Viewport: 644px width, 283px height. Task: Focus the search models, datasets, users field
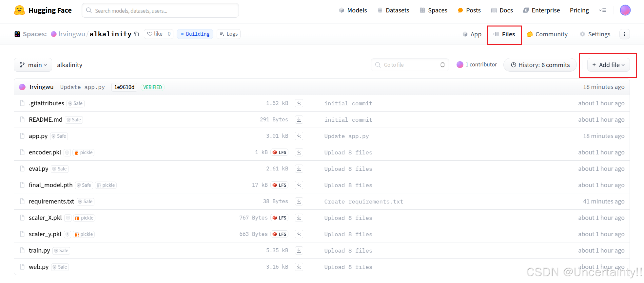pyautogui.click(x=160, y=10)
